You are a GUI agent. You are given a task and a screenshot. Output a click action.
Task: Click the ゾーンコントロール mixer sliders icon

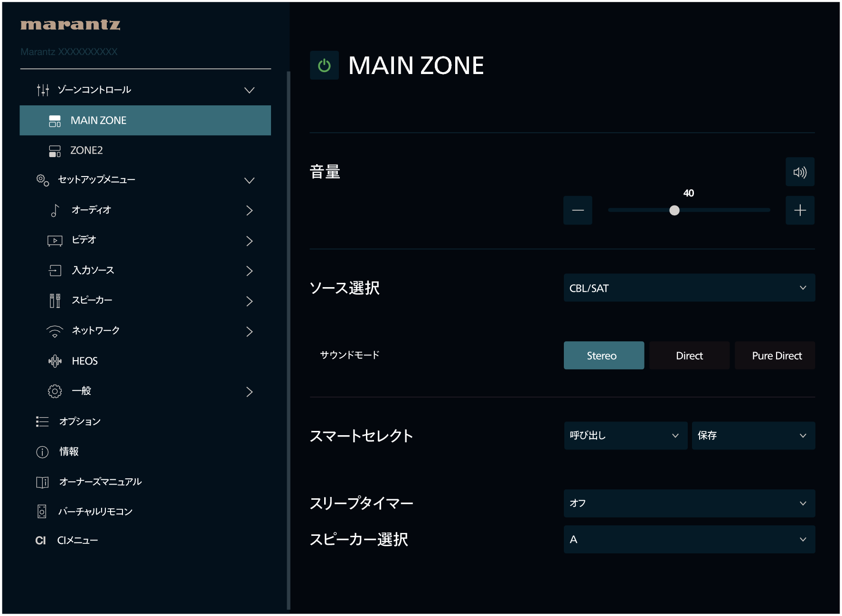[x=43, y=90]
